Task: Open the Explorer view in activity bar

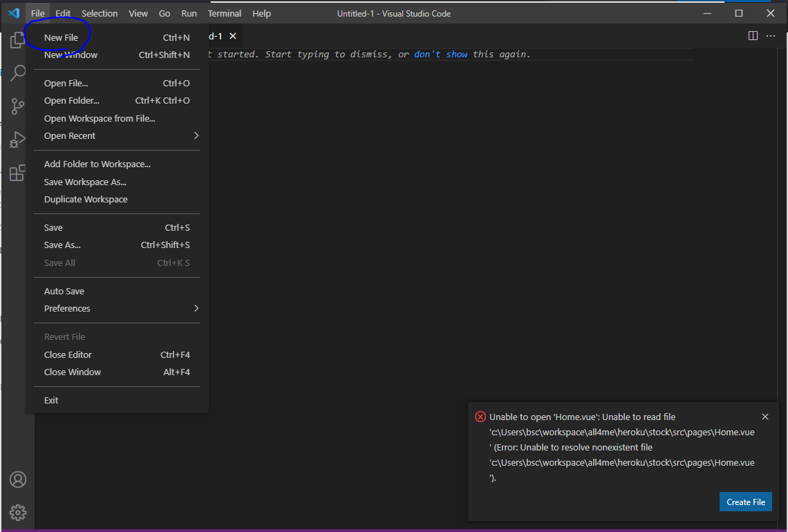Action: point(17,39)
